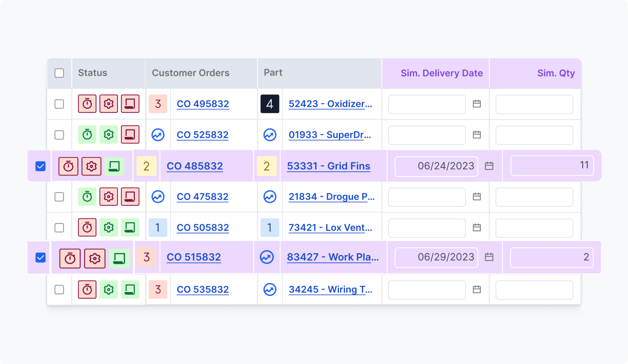The image size is (628, 364).
Task: Sort by Sim. Delivery Date column header
Action: pos(441,73)
